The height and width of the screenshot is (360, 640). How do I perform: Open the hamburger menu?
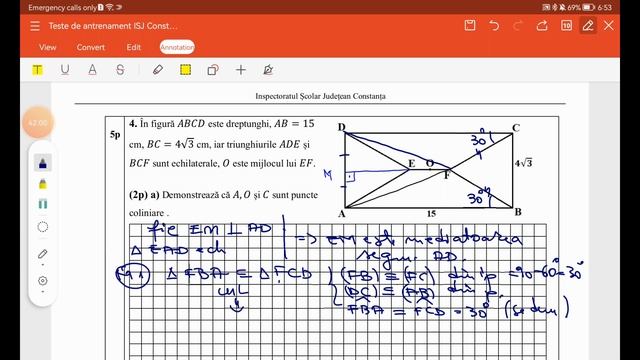35,26
